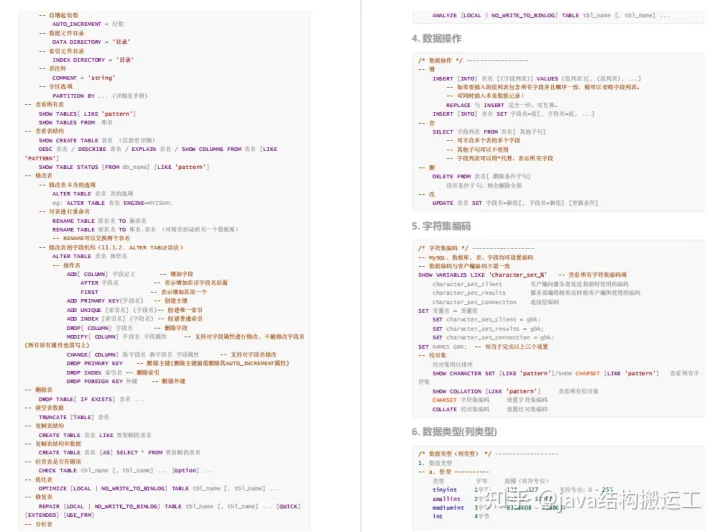Click the "AFTER 字段名" line
The width and height of the screenshot is (720, 532).
[x=154, y=283]
